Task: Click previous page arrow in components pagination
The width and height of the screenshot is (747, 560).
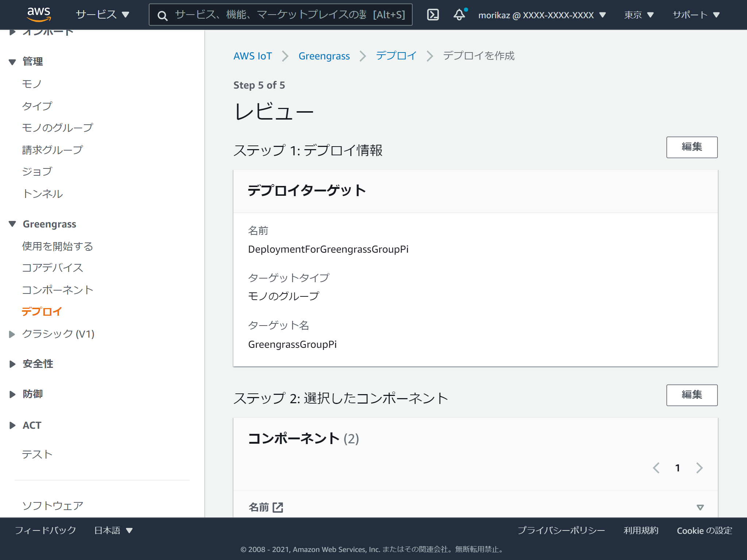Action: point(656,468)
